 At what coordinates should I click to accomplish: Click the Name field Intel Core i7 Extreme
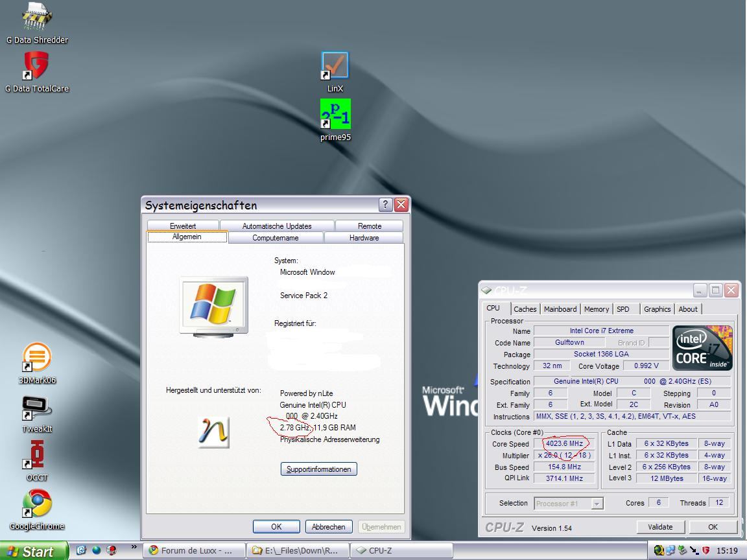[601, 331]
